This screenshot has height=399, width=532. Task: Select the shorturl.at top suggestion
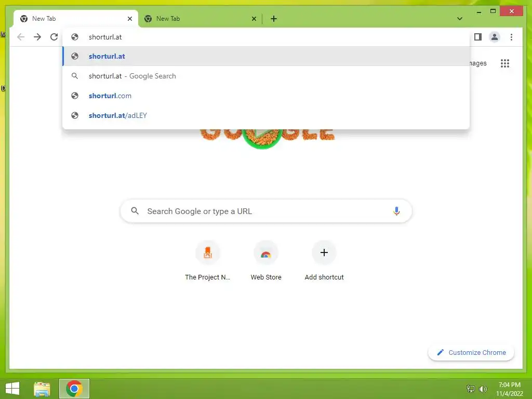pos(266,56)
